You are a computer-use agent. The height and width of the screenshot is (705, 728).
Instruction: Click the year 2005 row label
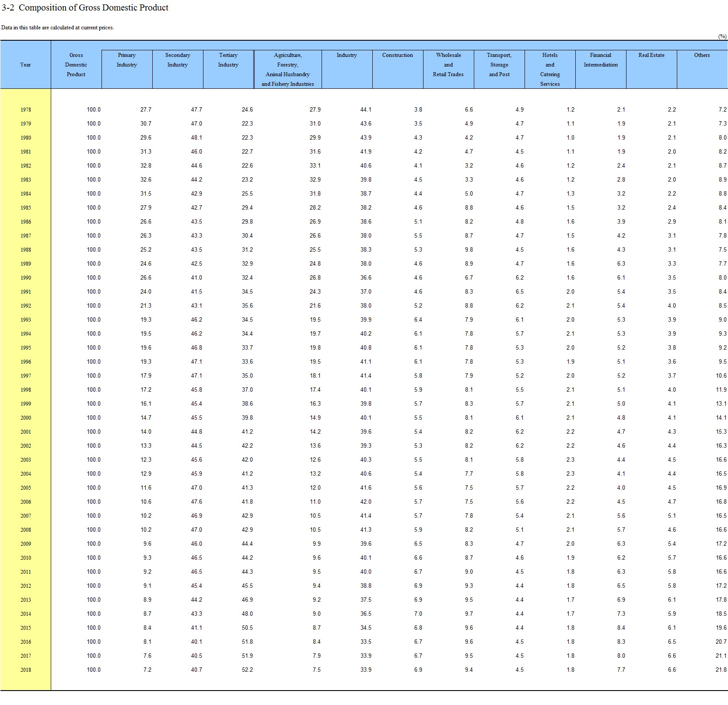pyautogui.click(x=26, y=488)
